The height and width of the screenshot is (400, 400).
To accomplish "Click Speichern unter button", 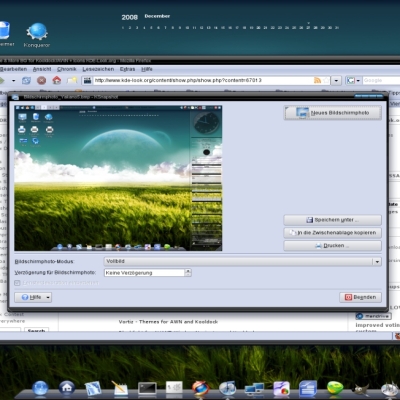I will (x=332, y=220).
